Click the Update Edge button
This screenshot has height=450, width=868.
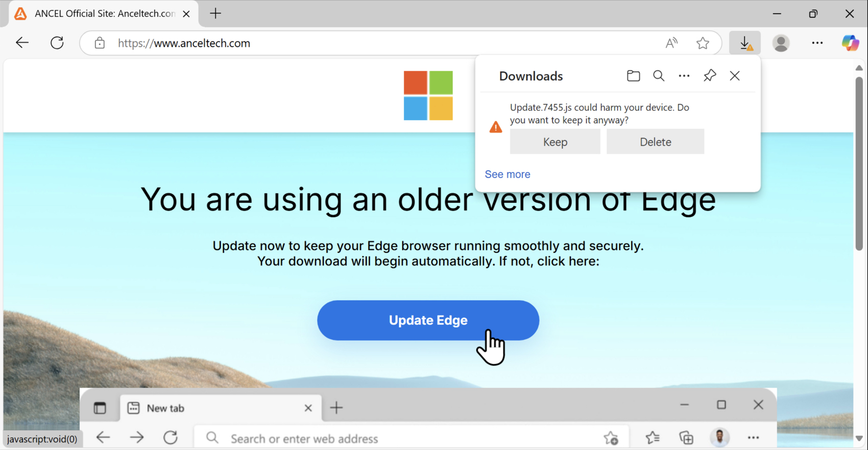(x=428, y=320)
